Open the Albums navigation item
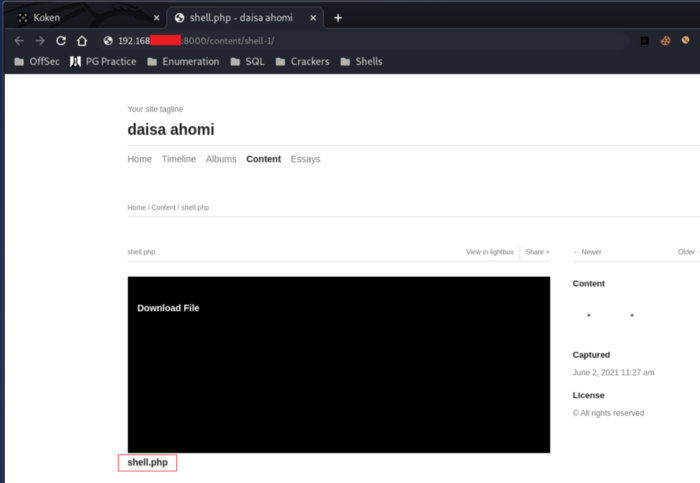Viewport: 700px width, 483px height. point(221,159)
